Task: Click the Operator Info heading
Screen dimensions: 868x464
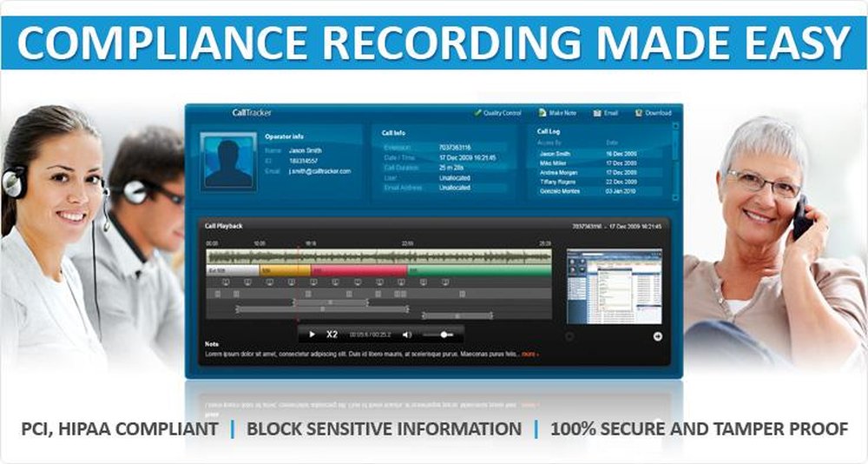Action: 284,136
